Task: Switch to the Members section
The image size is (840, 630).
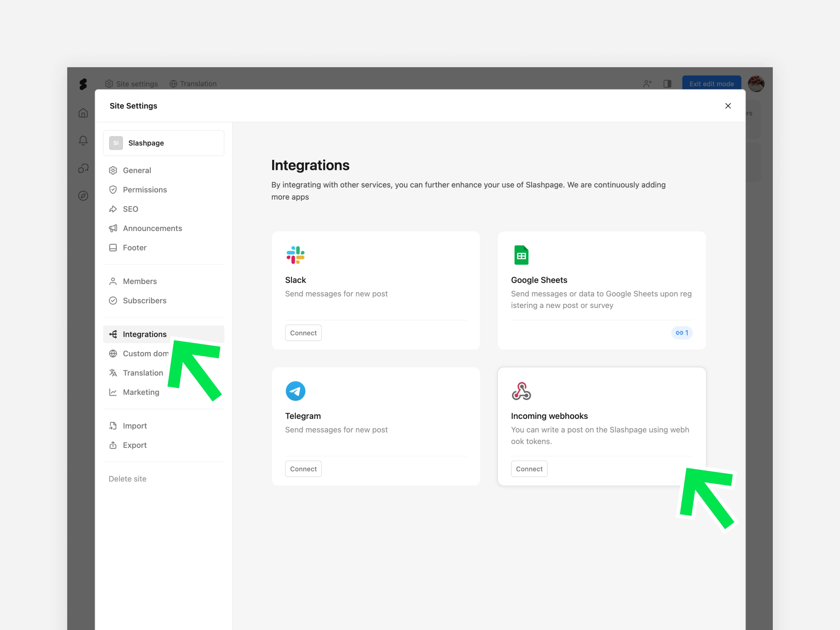Action: coord(139,281)
